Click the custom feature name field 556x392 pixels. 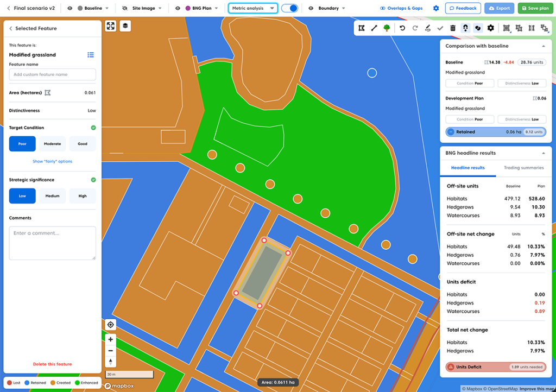point(52,74)
